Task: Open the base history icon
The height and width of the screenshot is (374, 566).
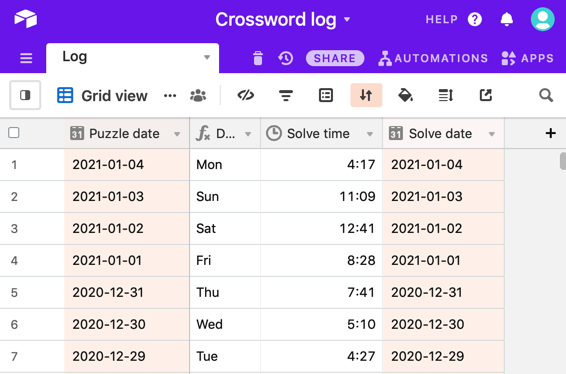Action: coord(286,58)
